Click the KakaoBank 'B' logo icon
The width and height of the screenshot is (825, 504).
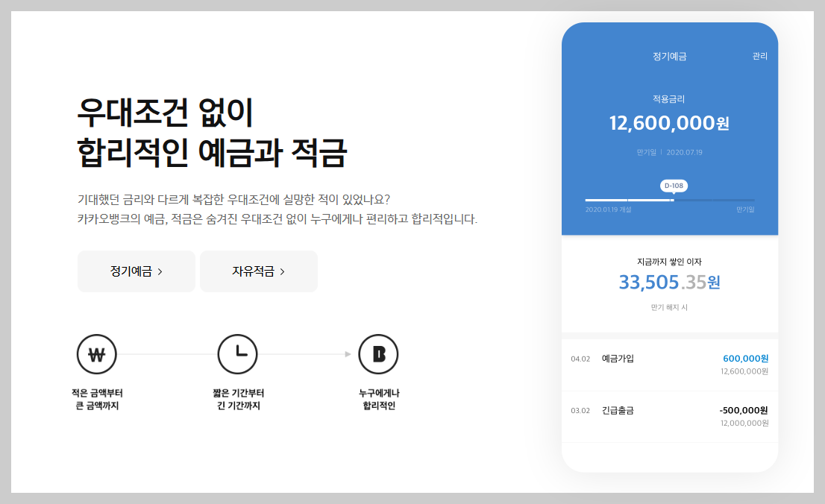click(x=378, y=354)
